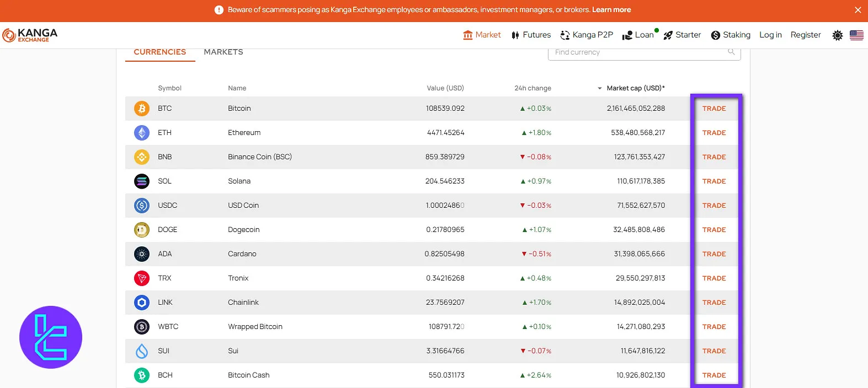The image size is (868, 388).
Task: Click the Name column header
Action: 237,88
